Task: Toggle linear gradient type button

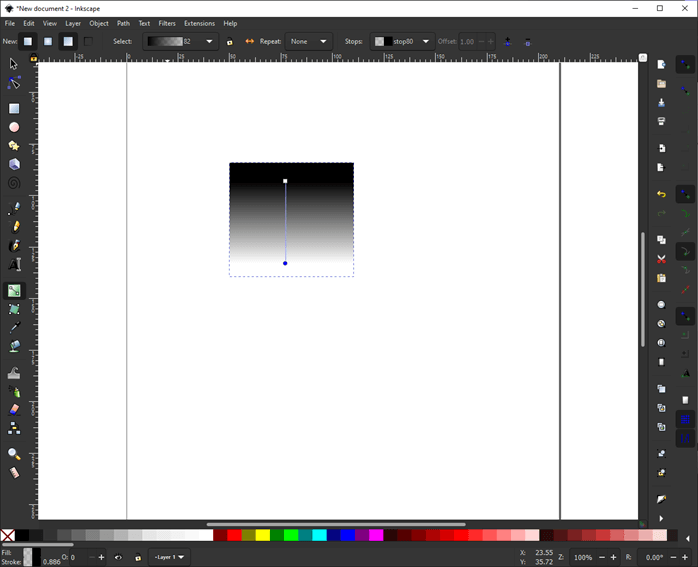Action: (x=28, y=42)
